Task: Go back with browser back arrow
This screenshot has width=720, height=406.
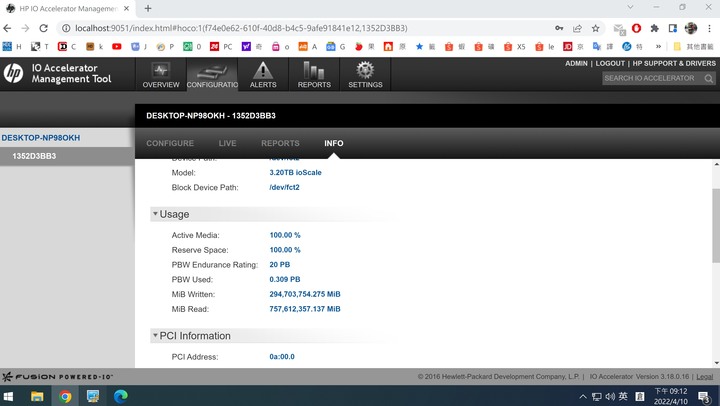Action: (7, 28)
